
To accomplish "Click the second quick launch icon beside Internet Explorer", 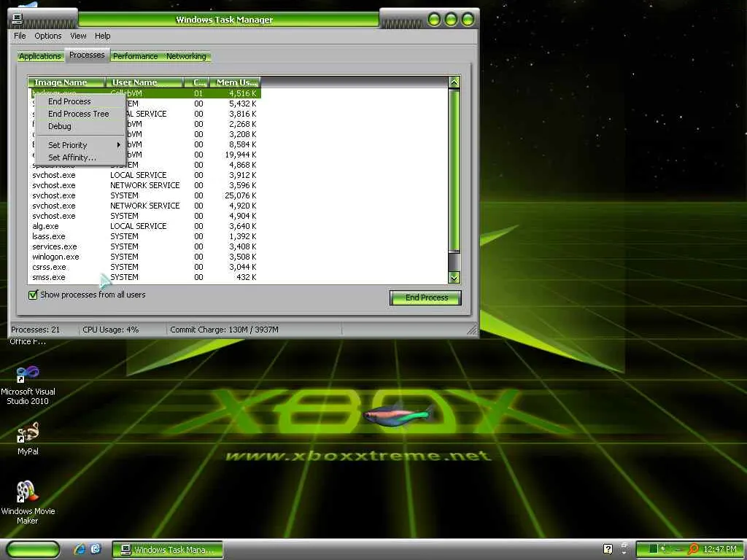I will (96, 549).
